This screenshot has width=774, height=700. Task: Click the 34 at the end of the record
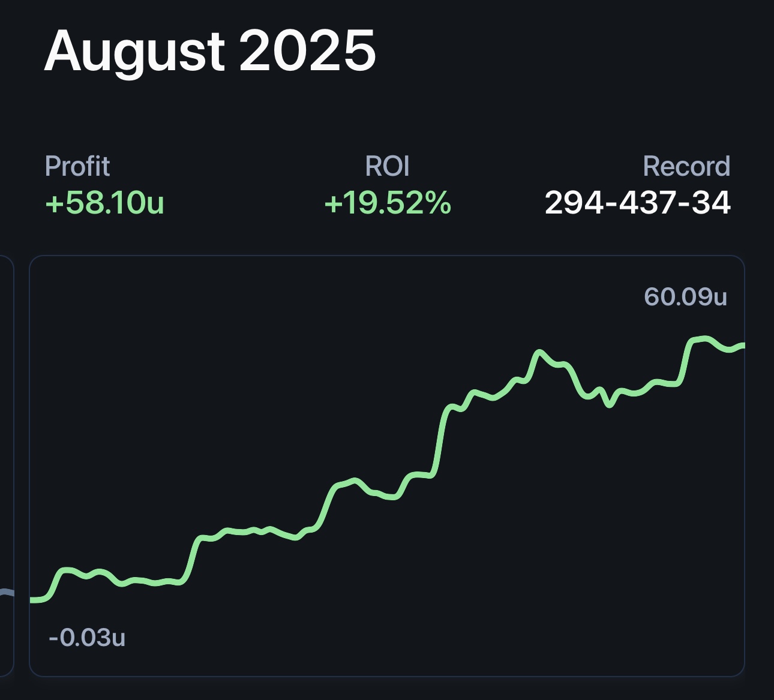711,203
